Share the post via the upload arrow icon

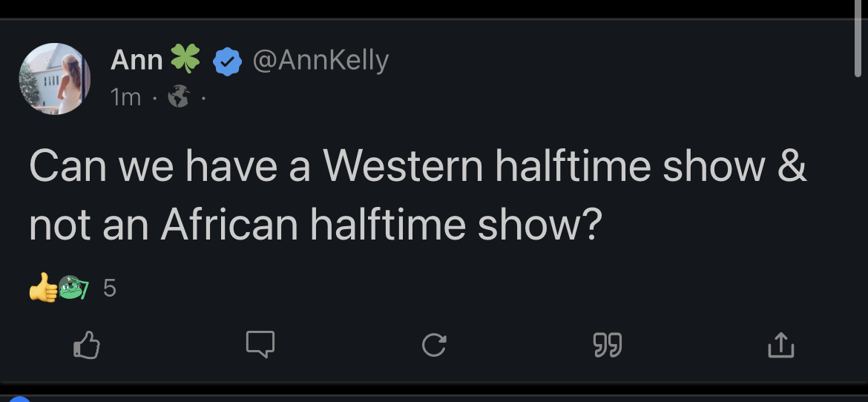point(780,345)
